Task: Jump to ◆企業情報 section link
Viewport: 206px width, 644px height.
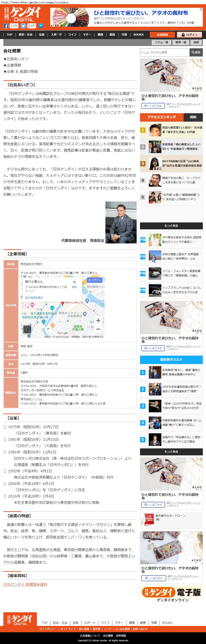Action: (x=12, y=65)
